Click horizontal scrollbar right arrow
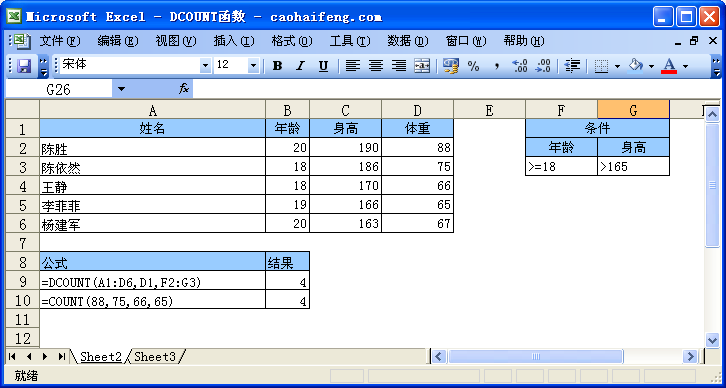 [690, 357]
